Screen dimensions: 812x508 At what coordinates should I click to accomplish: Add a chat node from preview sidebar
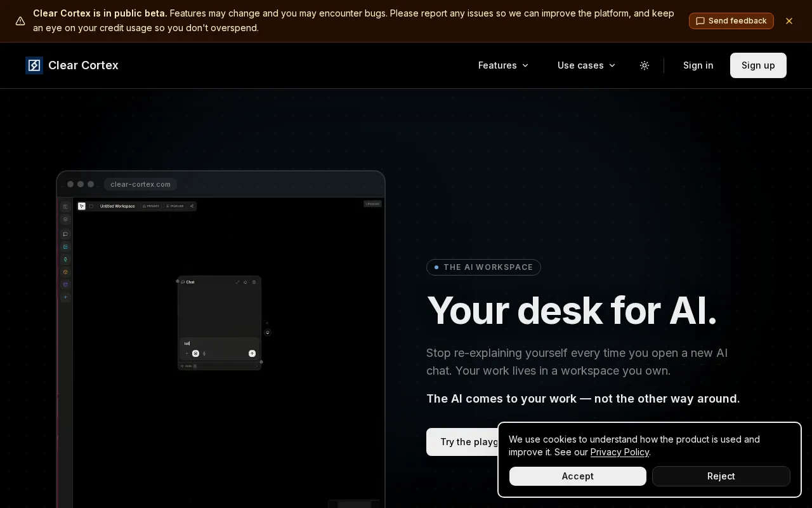tap(65, 234)
